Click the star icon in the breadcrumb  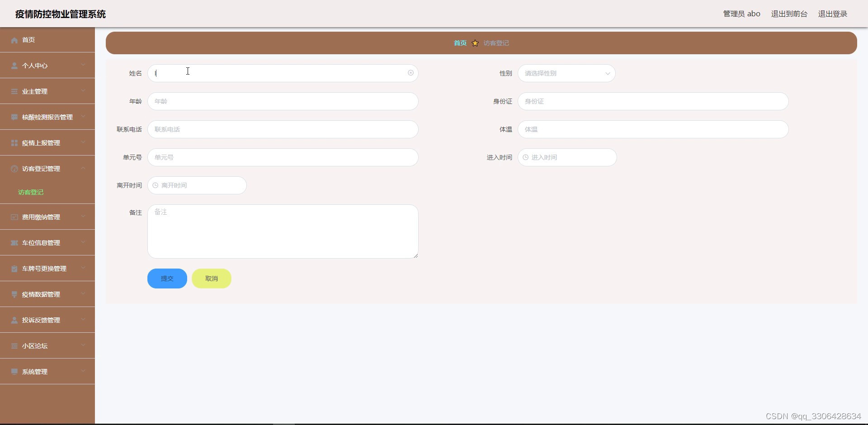point(475,43)
